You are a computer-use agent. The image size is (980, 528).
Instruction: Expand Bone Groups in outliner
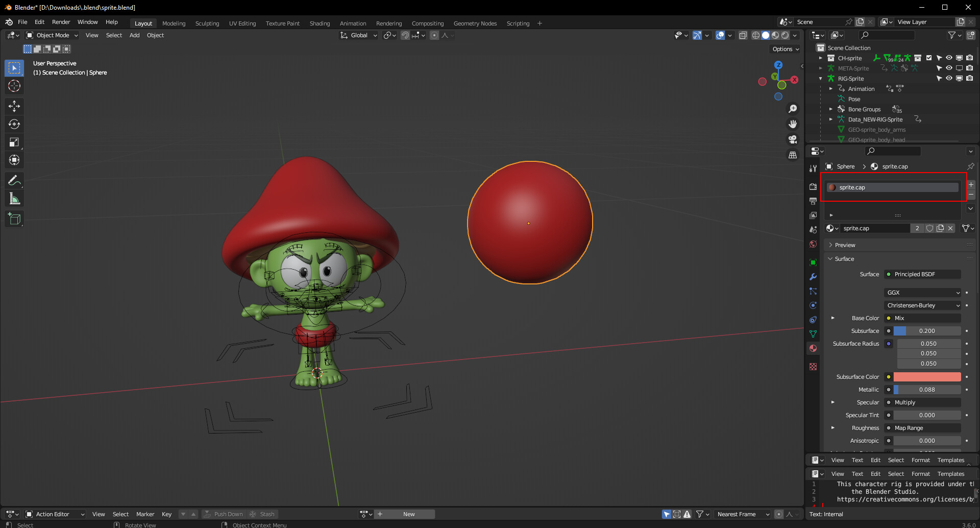point(831,109)
